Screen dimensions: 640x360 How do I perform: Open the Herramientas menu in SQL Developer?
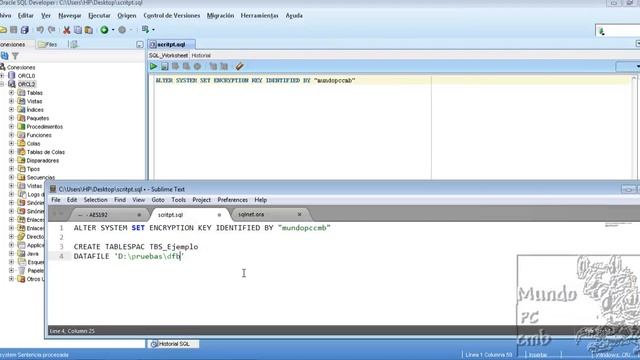tap(259, 16)
